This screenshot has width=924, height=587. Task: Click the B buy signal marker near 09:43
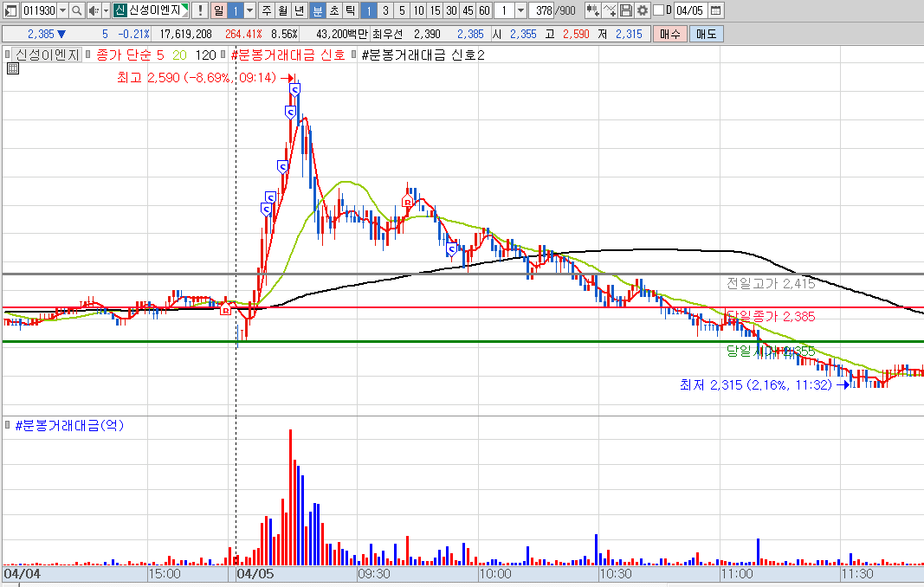pos(407,202)
